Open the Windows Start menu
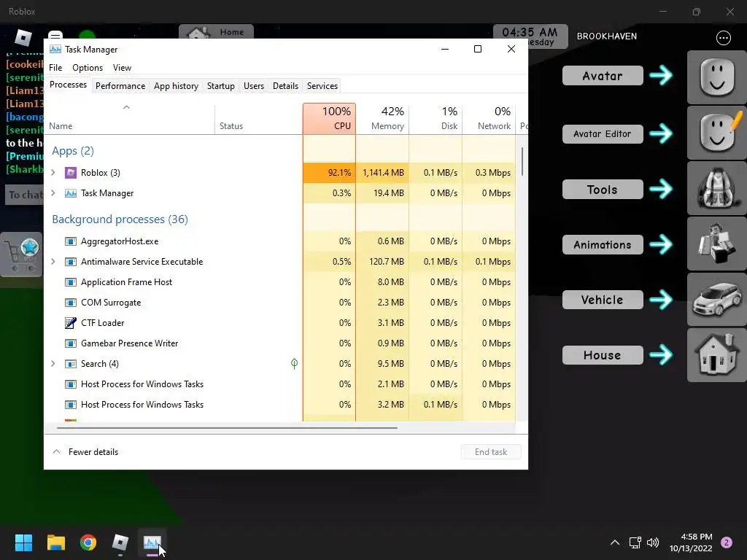 click(23, 542)
